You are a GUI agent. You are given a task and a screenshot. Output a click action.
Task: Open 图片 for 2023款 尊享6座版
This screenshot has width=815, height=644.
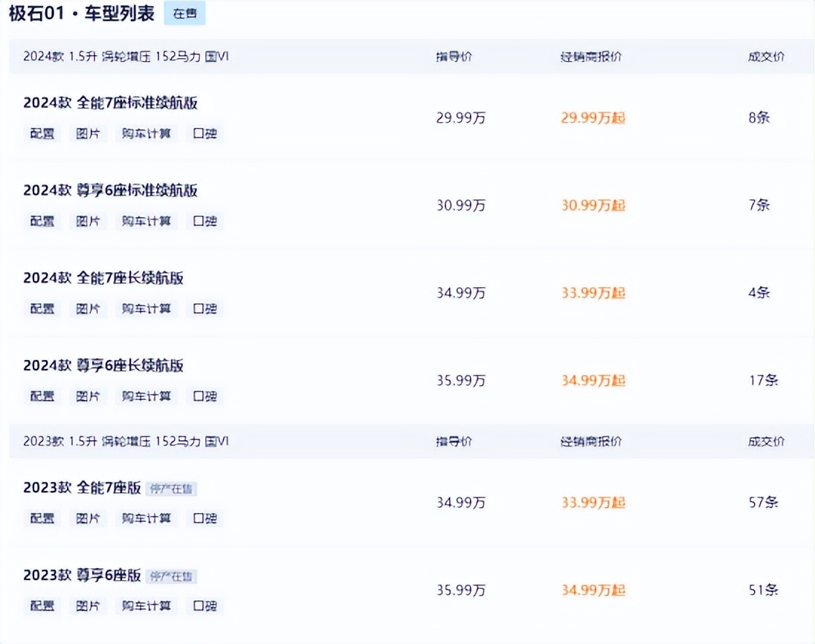[88, 606]
